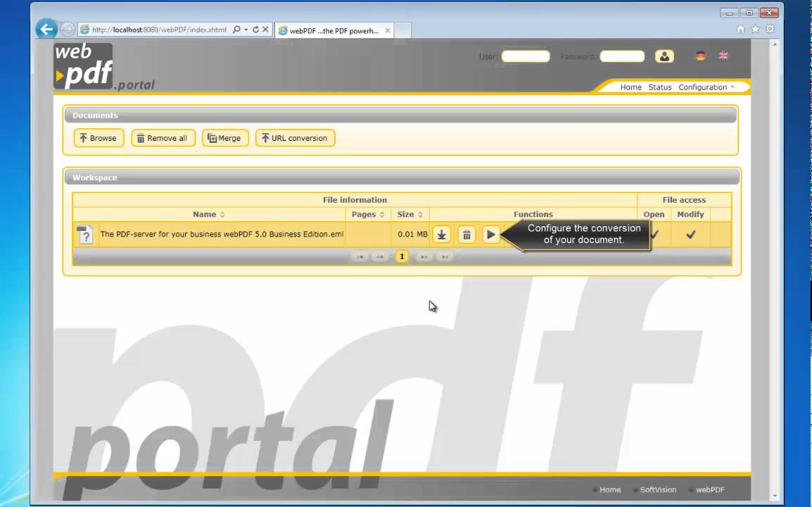Close the webPDF browser tab
The height and width of the screenshot is (507, 812).
tap(388, 30)
